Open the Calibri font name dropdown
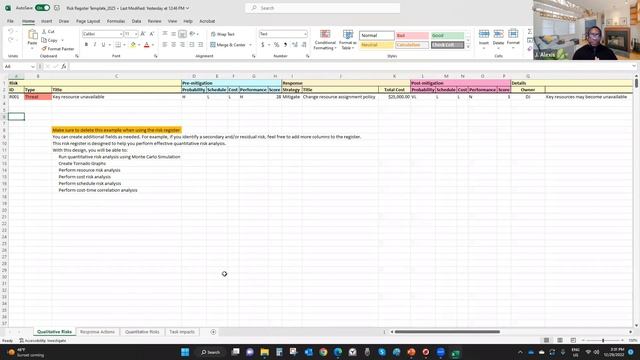The image size is (640, 360). [121, 34]
